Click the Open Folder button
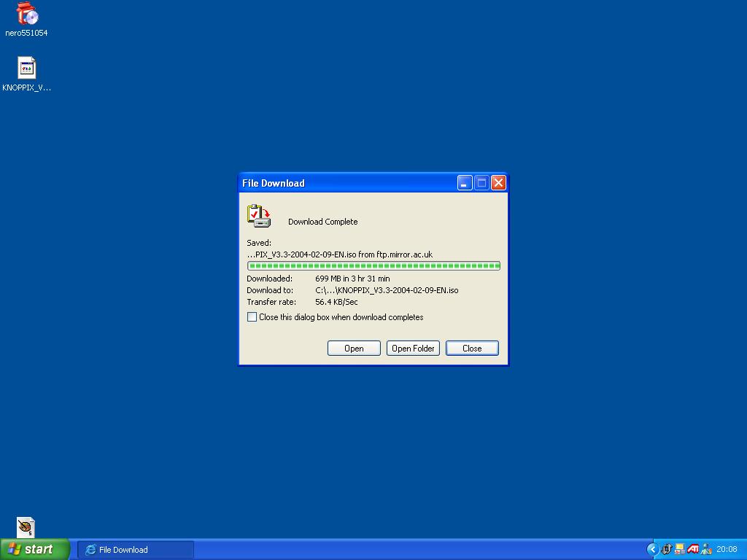747x560 pixels. [413, 348]
